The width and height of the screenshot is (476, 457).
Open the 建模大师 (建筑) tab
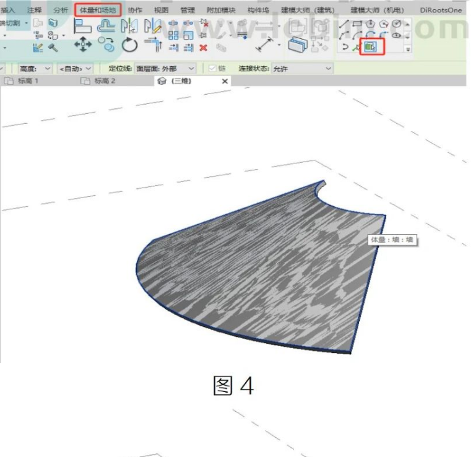click(x=308, y=11)
